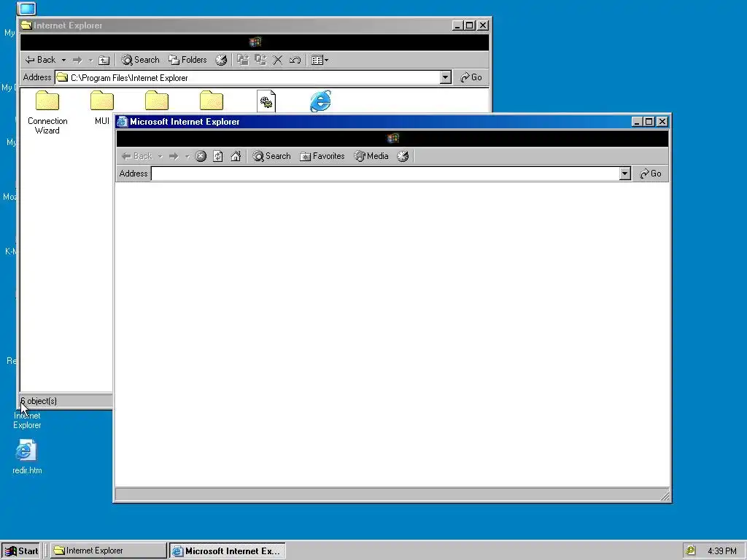Click disabled Back button in browser window
The image size is (747, 560).
136,156
